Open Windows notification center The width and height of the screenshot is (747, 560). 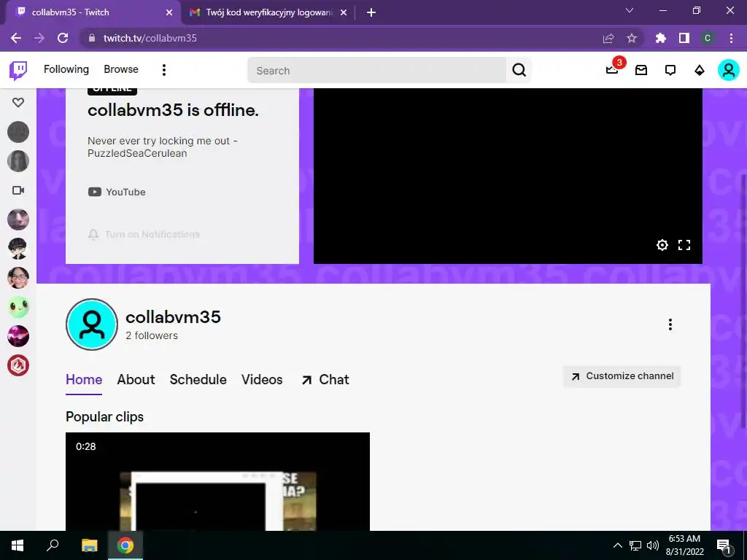[x=724, y=546]
